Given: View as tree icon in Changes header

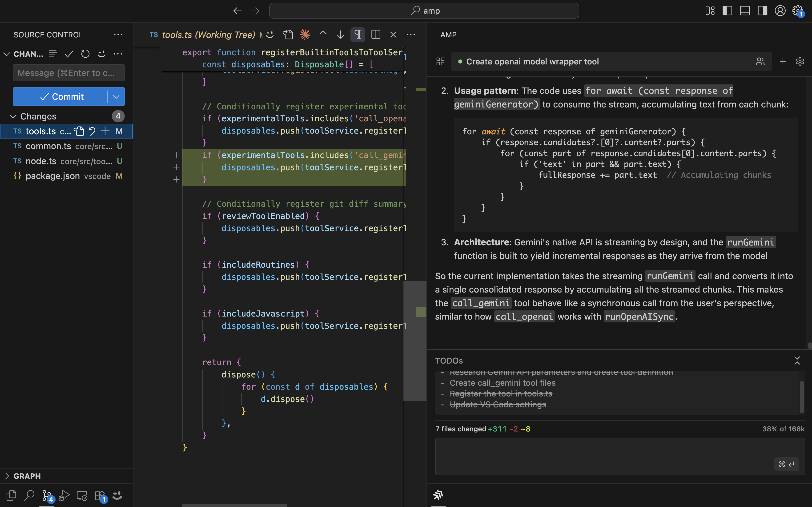Looking at the screenshot, I should [53, 54].
